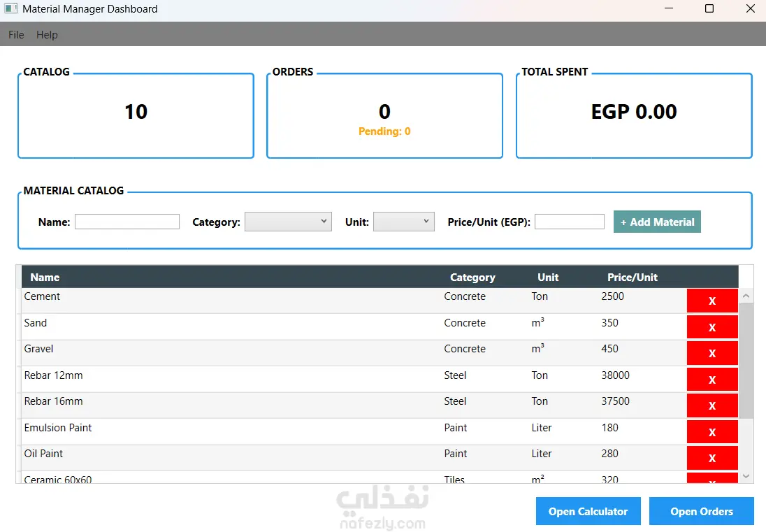
Task: Click Open Orders button
Action: point(702,511)
